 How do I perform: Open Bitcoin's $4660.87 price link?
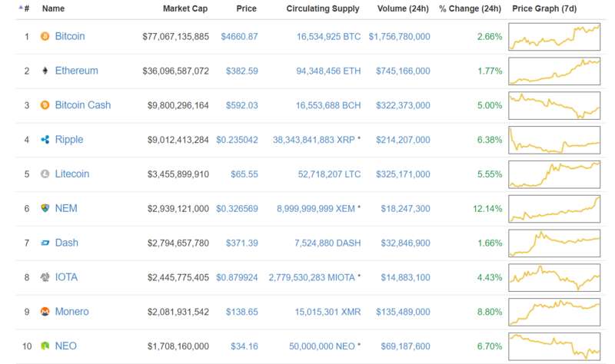238,36
